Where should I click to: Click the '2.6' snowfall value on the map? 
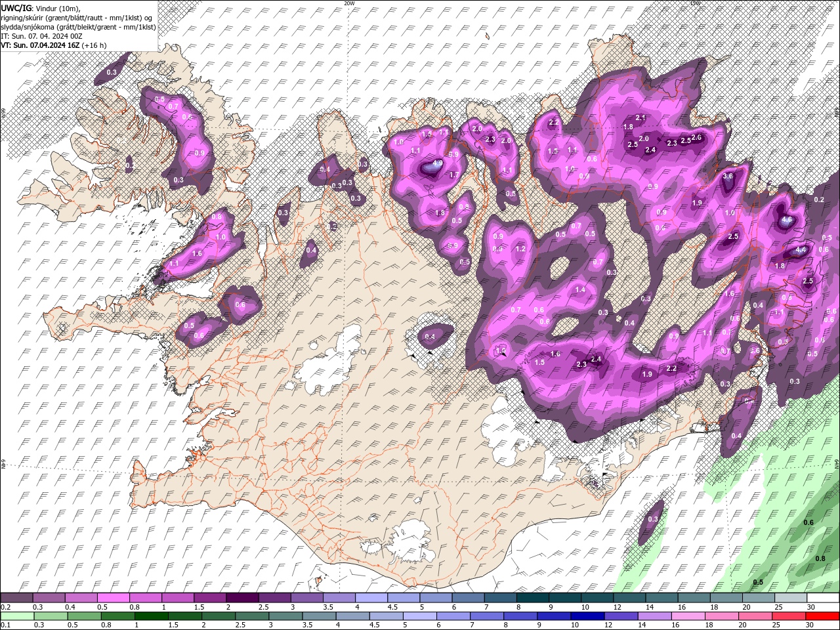click(696, 137)
